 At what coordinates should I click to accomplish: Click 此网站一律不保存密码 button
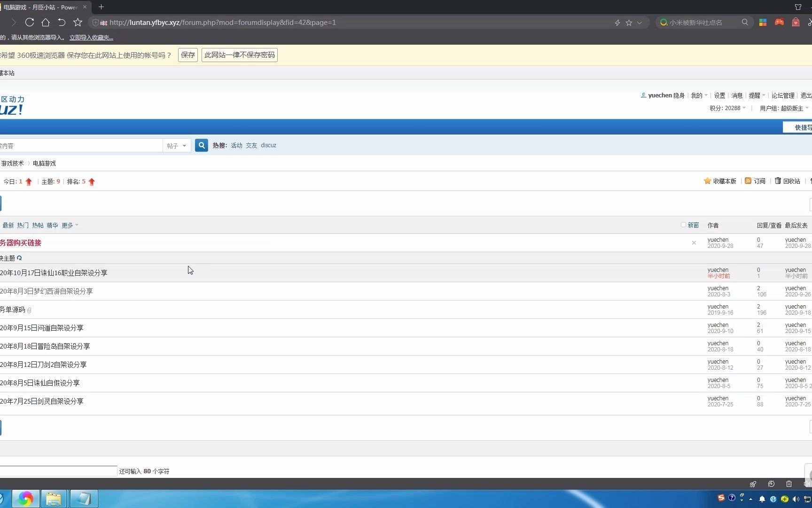point(240,55)
